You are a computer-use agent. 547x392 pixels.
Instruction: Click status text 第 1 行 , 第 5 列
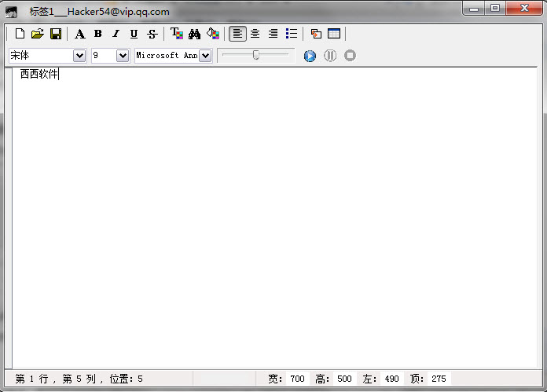point(56,379)
